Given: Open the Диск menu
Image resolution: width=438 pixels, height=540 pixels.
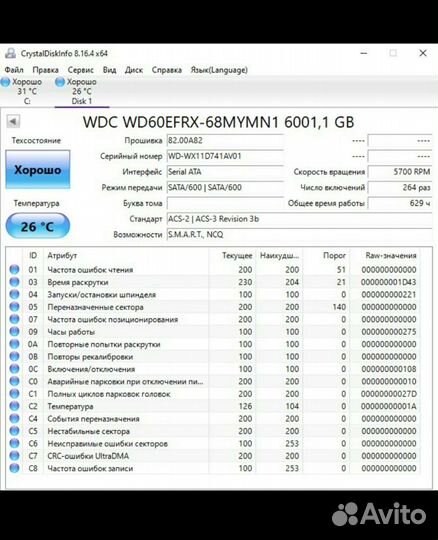Looking at the screenshot, I should [134, 70].
